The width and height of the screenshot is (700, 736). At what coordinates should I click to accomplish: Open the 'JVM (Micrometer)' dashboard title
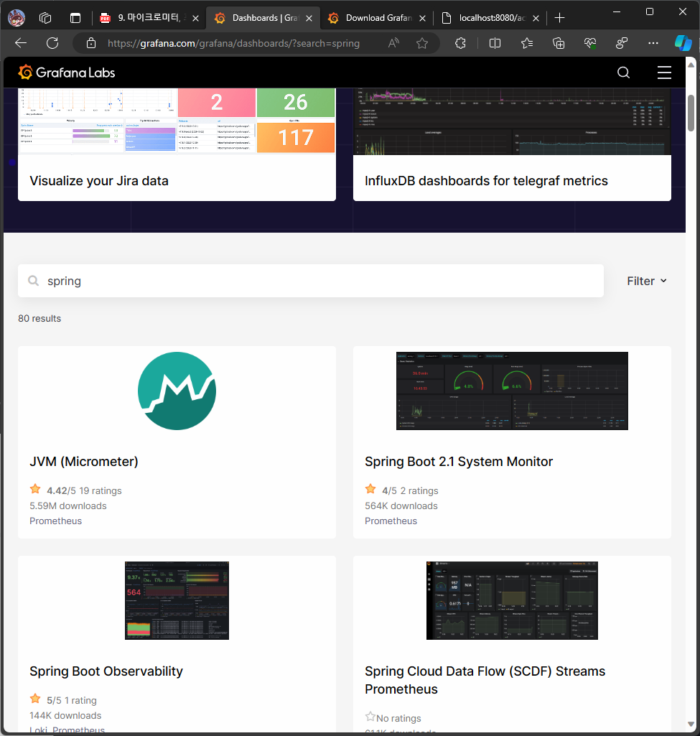click(x=84, y=462)
